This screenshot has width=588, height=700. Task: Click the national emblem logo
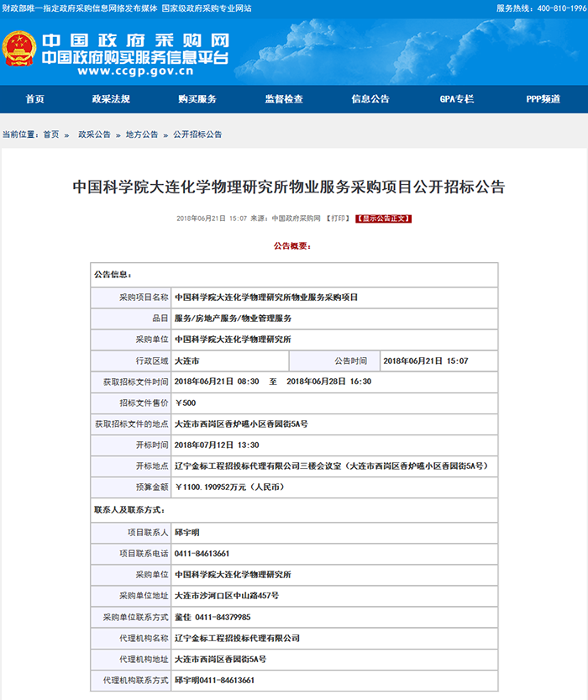click(19, 50)
